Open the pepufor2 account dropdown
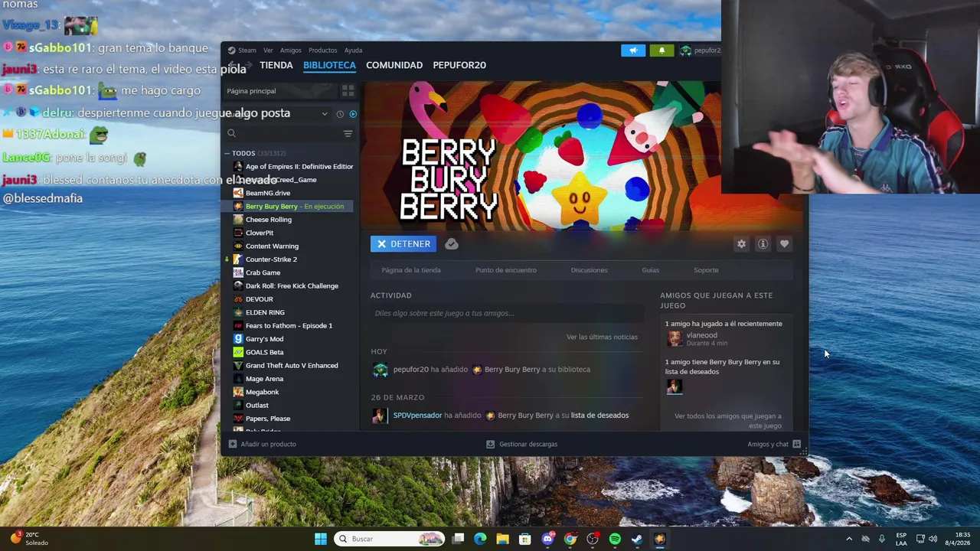The width and height of the screenshot is (980, 551). (700, 51)
